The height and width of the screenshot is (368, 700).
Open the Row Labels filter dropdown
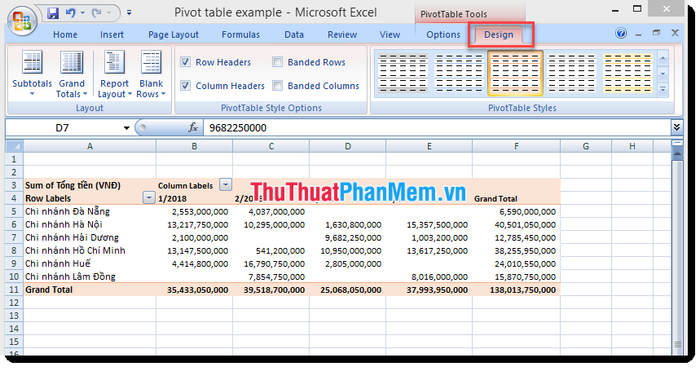point(149,198)
